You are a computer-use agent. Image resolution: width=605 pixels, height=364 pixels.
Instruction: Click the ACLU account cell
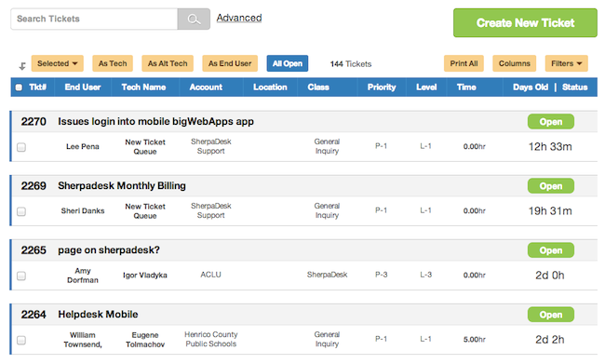tap(210, 275)
